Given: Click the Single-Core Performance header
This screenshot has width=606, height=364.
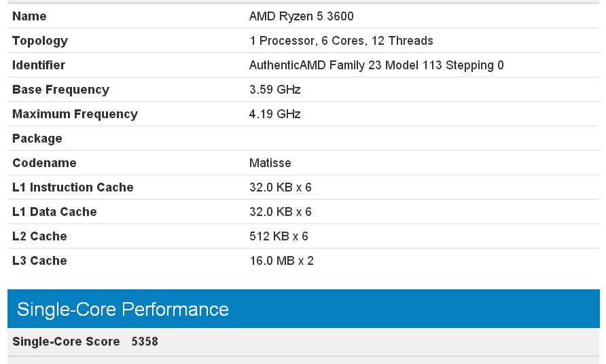Looking at the screenshot, I should coord(304,309).
